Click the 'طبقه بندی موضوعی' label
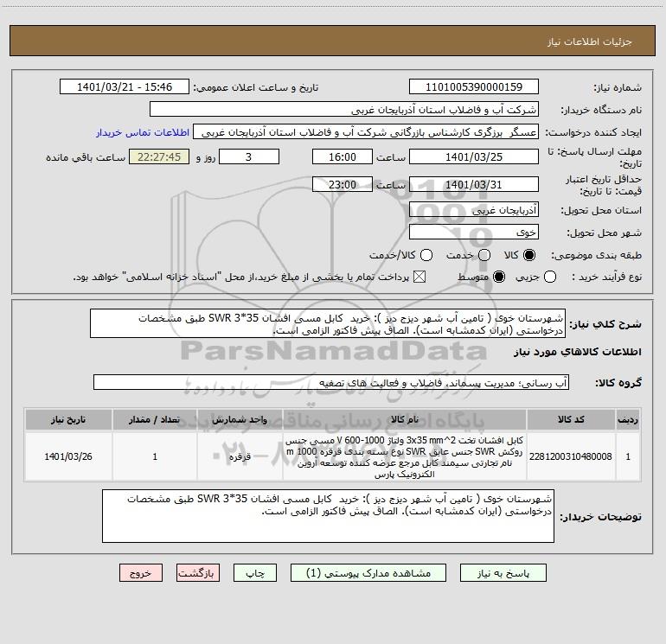The height and width of the screenshot is (644, 666). tap(596, 256)
